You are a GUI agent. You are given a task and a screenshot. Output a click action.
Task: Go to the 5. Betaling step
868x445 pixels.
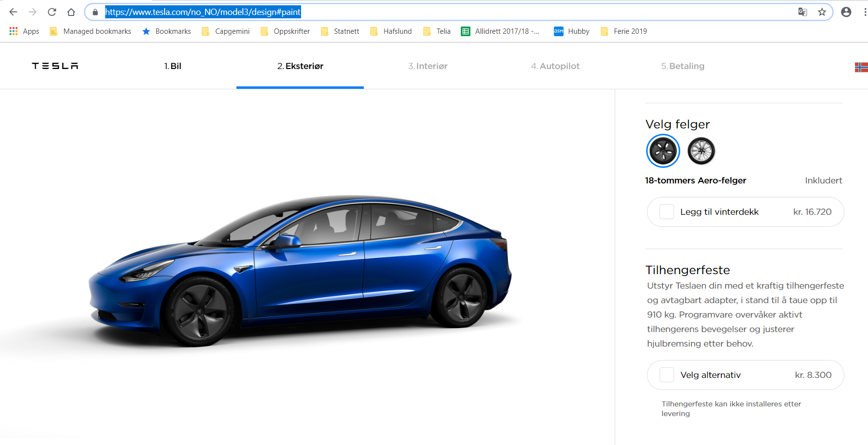[683, 66]
